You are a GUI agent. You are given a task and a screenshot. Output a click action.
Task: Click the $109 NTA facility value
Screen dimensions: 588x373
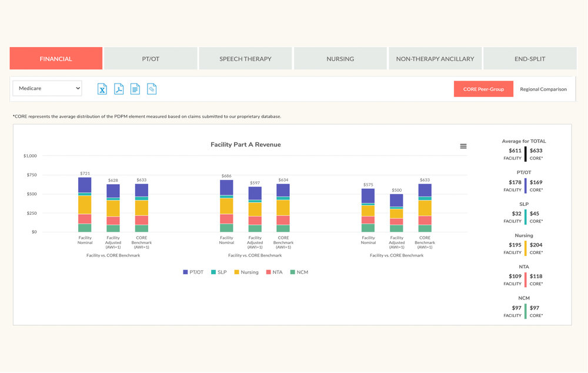[515, 276]
